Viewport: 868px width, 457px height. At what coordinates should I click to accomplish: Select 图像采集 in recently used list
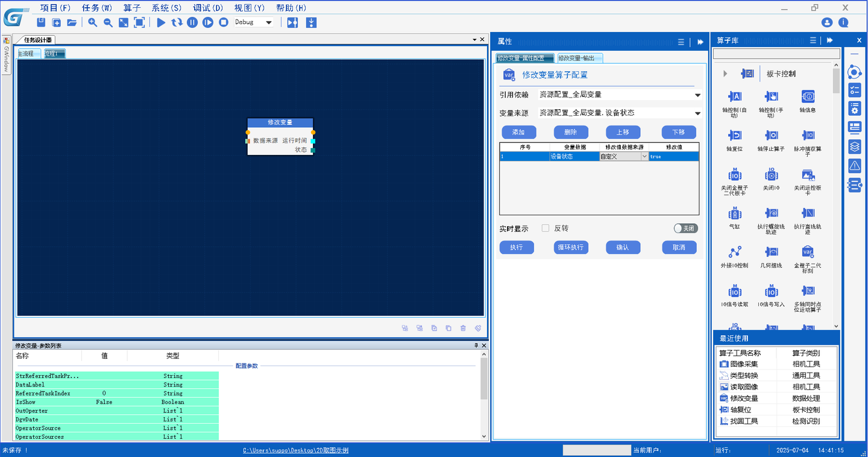[744, 364]
